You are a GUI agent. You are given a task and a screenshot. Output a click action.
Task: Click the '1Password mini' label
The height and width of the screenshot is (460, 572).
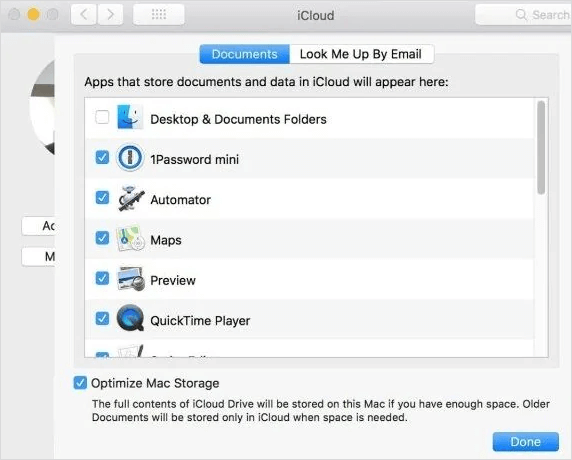click(194, 159)
